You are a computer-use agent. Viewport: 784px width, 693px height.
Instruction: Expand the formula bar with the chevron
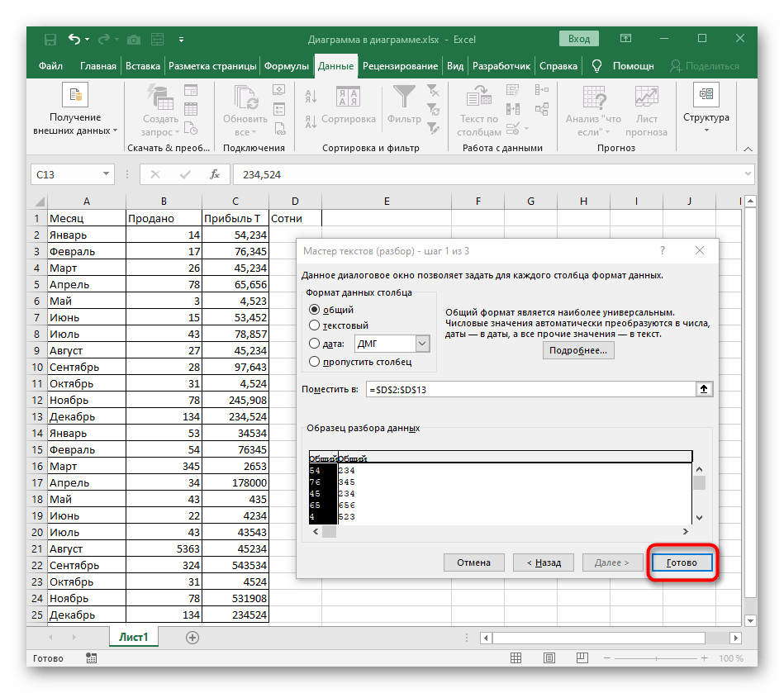tap(747, 174)
